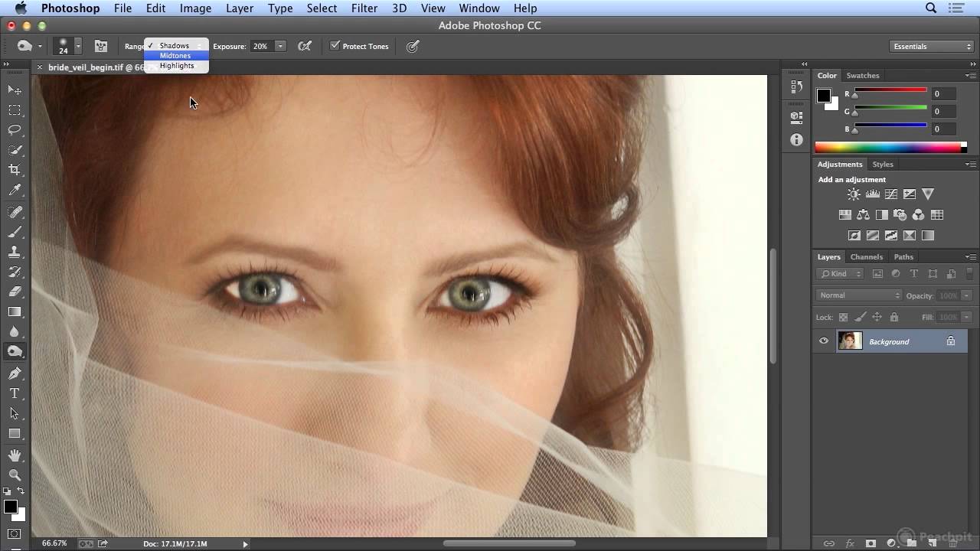The image size is (980, 551).
Task: Open the Essentials workspace dropdown
Action: coord(932,47)
